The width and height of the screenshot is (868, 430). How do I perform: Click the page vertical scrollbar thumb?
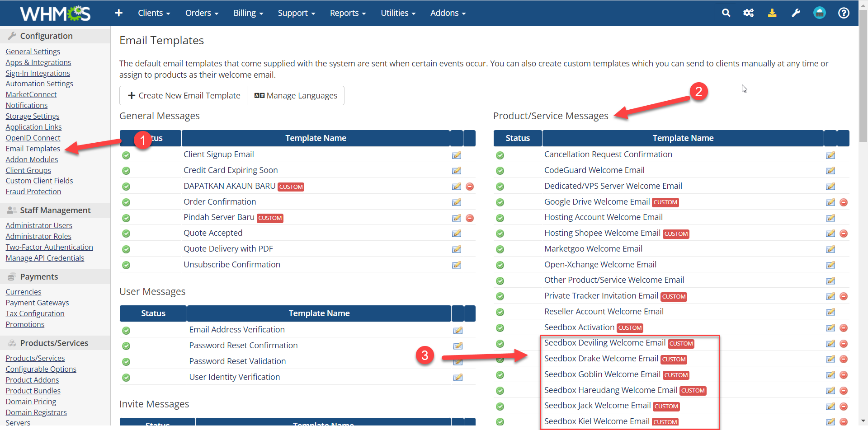click(863, 77)
